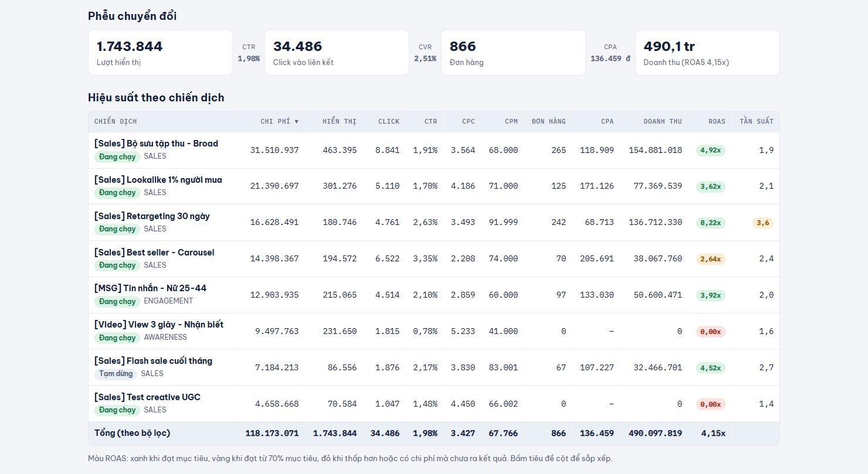Click the highlighted 3,6 frequency badge

point(763,223)
